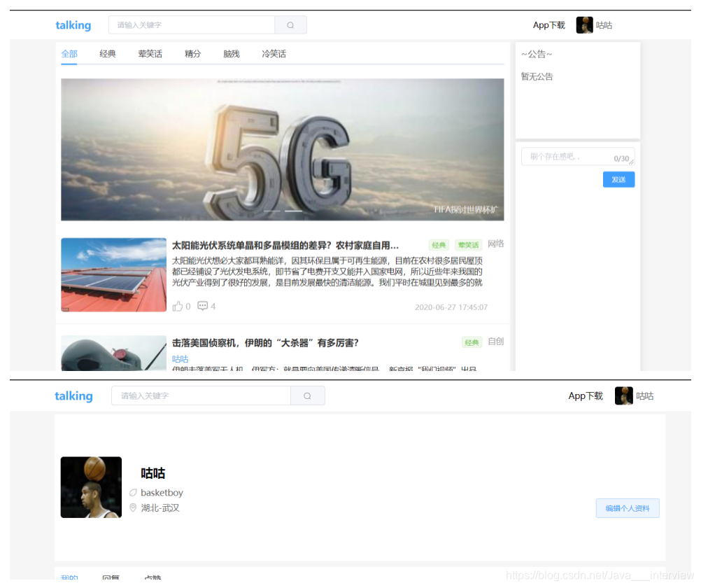Open the 回复 tab on the profile page
The image size is (701, 588).
(112, 578)
